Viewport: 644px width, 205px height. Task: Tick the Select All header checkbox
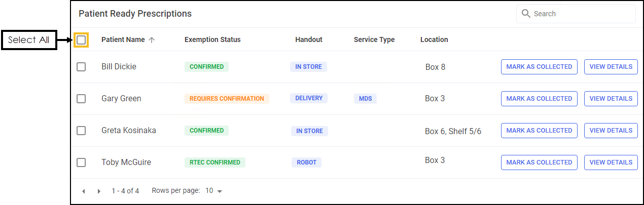click(x=81, y=40)
